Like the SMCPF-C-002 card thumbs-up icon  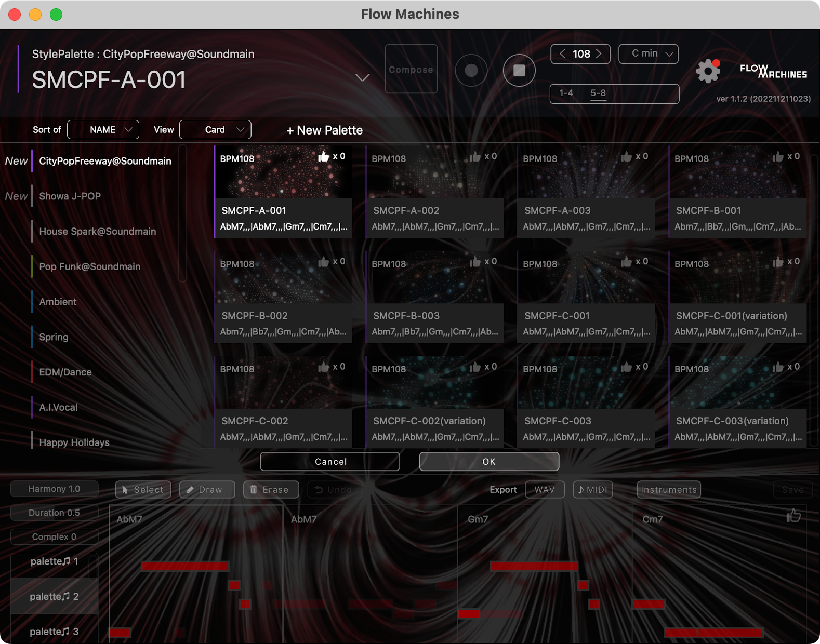pyautogui.click(x=323, y=367)
